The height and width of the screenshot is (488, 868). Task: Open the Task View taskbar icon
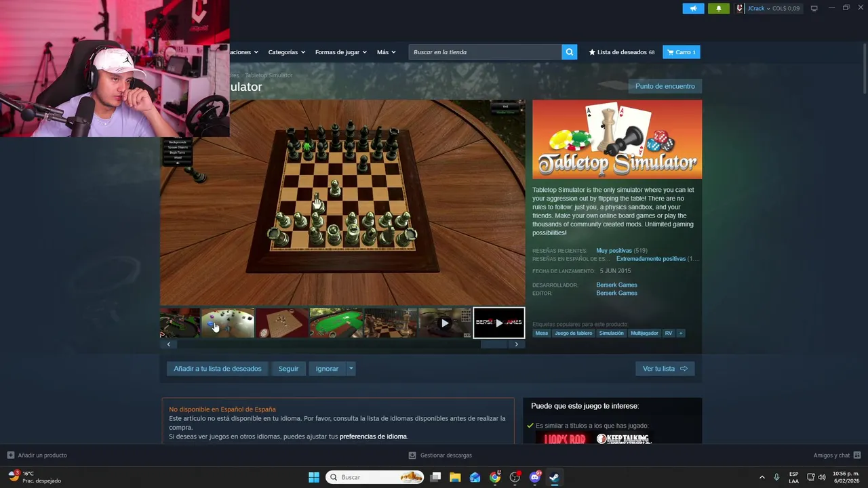(x=435, y=477)
